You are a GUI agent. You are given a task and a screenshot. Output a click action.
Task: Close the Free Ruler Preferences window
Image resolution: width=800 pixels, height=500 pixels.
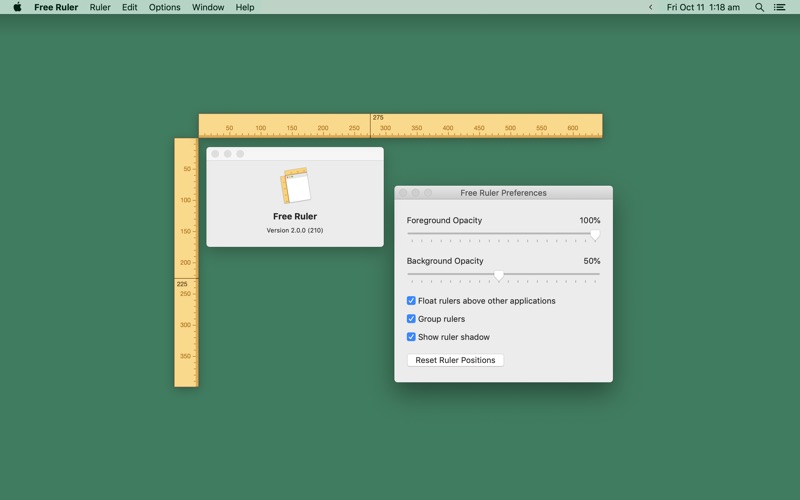pyautogui.click(x=403, y=193)
